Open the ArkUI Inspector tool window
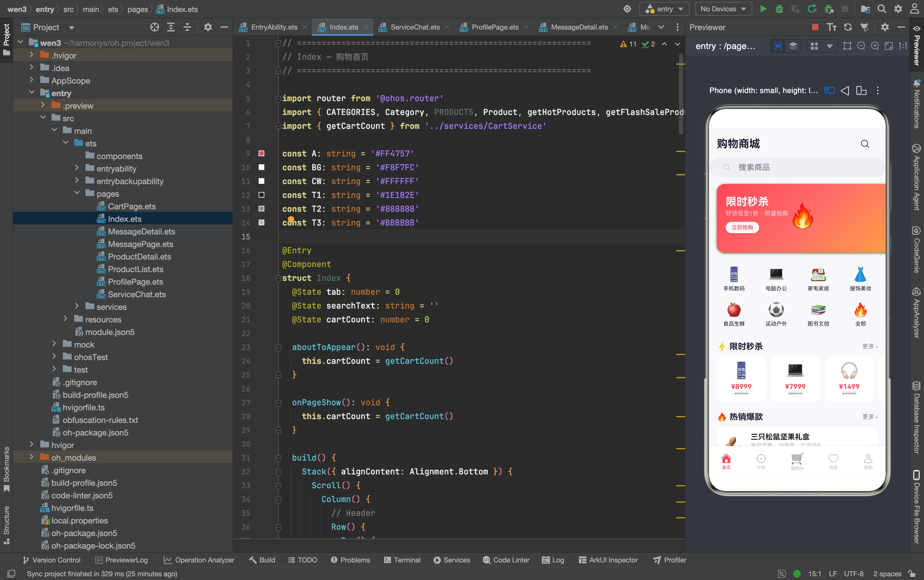 (608, 560)
